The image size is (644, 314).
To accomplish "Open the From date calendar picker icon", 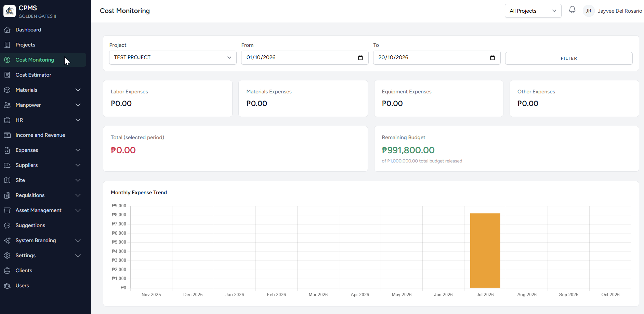I will [360, 58].
